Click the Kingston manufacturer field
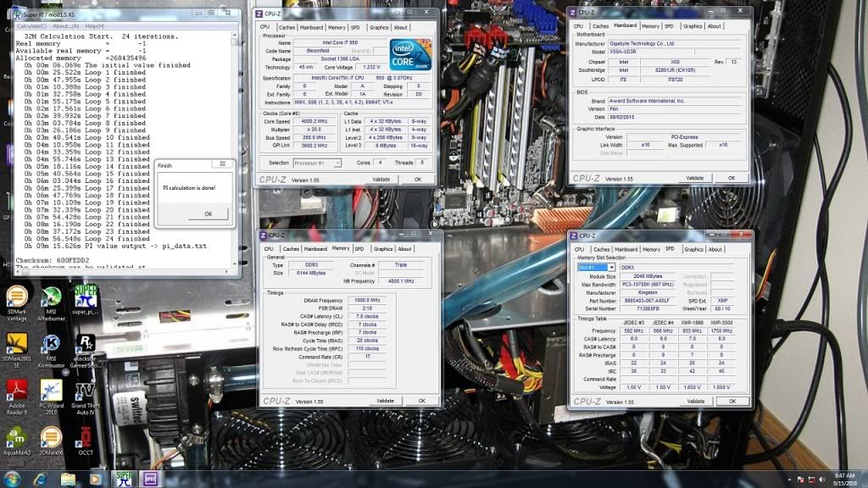This screenshot has width=868, height=488. pos(648,292)
